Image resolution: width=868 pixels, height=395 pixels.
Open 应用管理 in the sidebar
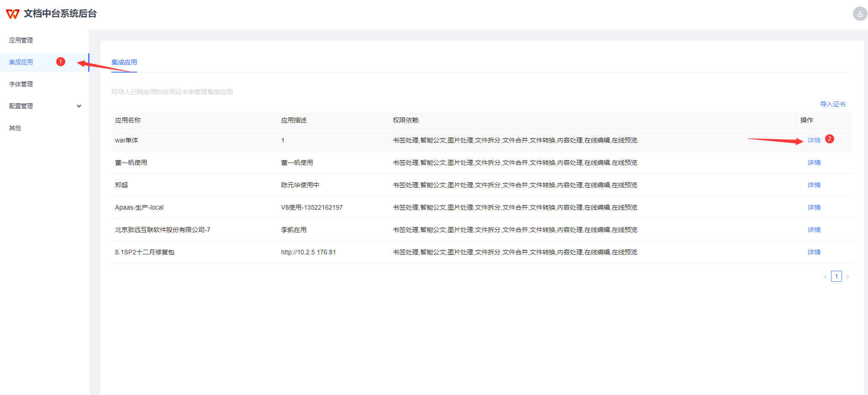coord(21,40)
